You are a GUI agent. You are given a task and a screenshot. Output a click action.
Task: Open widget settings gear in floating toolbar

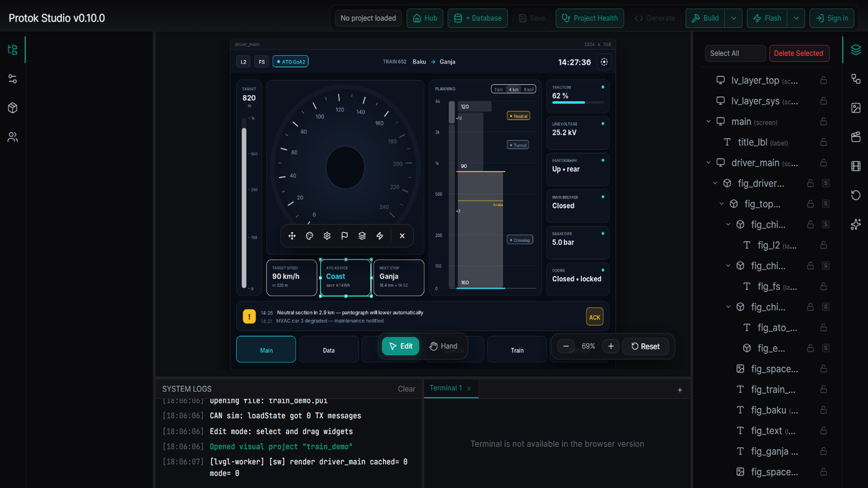(x=327, y=236)
